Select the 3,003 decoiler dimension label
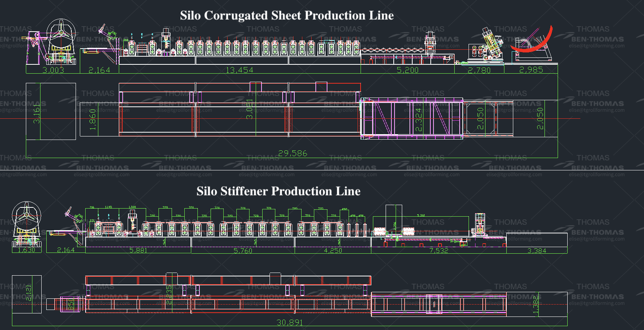Viewport: 644px width, 330px height. [53, 70]
